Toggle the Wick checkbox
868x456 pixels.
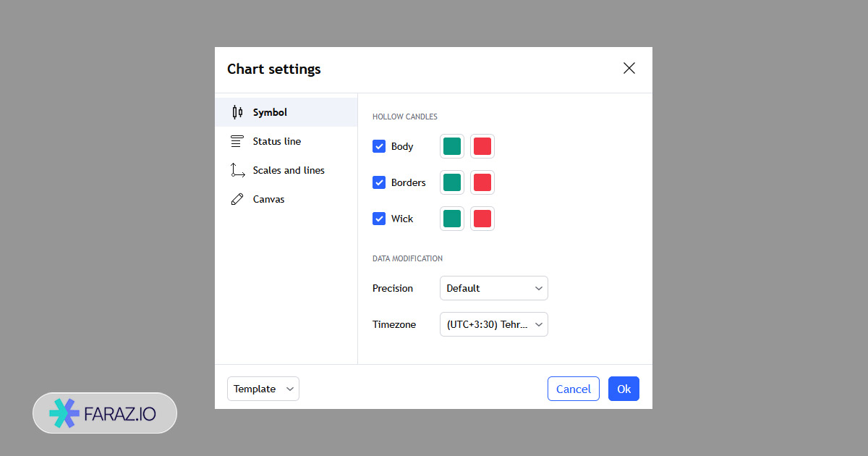point(379,219)
